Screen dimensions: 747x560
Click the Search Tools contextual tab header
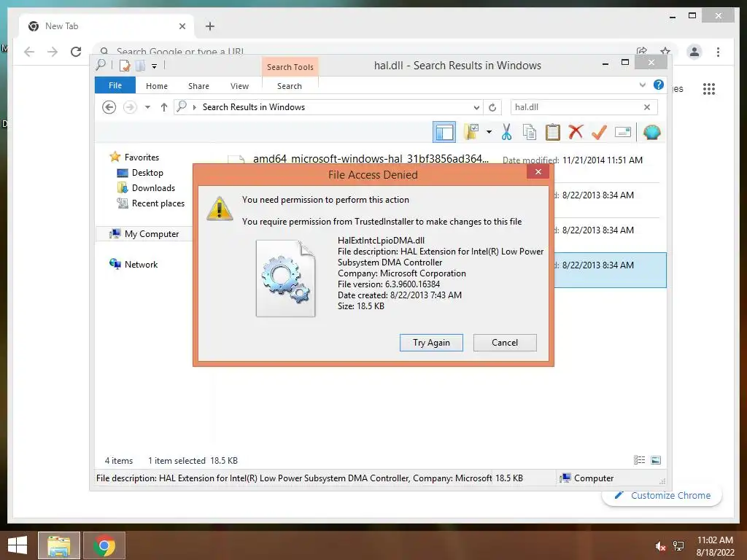click(290, 66)
